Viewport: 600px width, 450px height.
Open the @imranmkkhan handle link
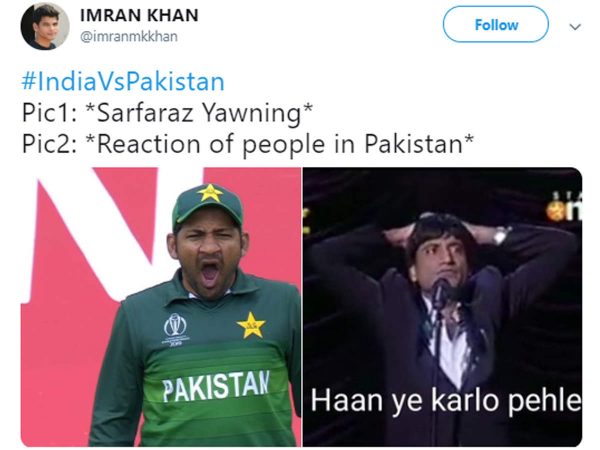click(129, 37)
